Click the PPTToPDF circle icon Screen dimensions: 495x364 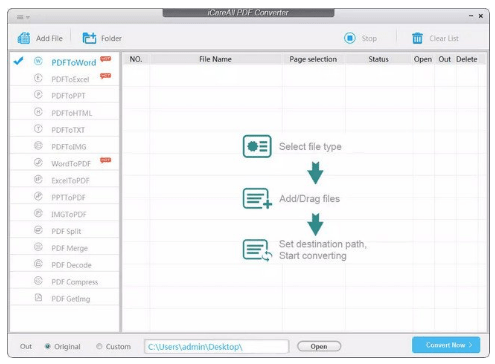click(38, 196)
